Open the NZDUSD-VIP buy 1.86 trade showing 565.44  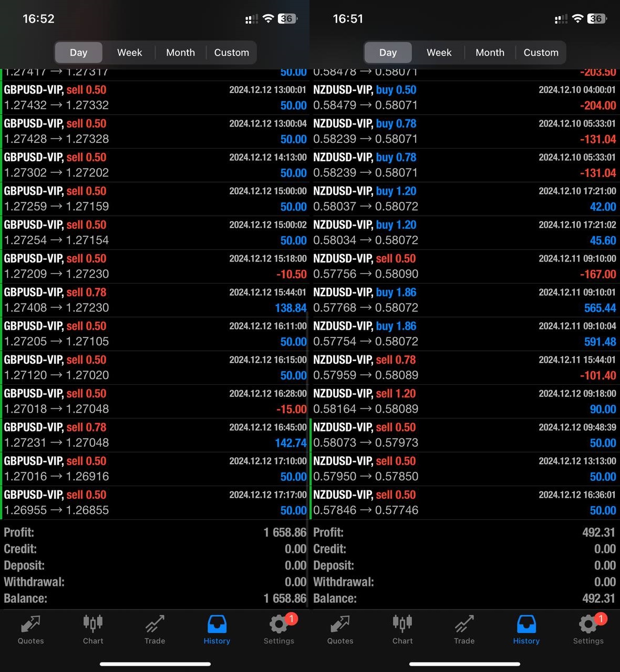464,299
